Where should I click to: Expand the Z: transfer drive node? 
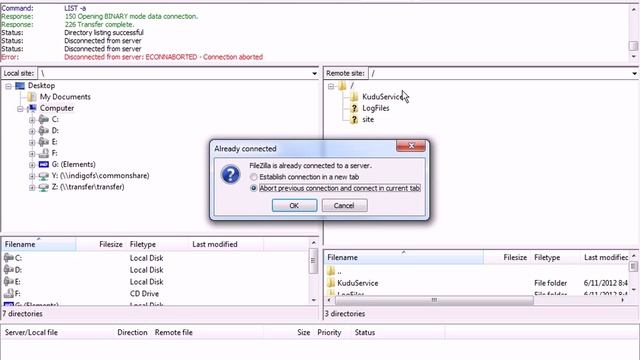32,188
